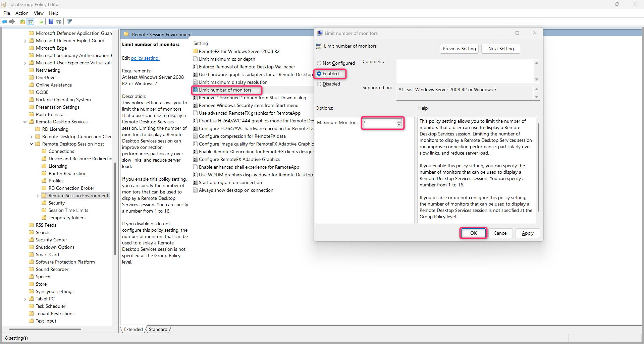Collapse the Remote Desktop Session Host node
This screenshot has height=344, width=644.
[x=31, y=144]
